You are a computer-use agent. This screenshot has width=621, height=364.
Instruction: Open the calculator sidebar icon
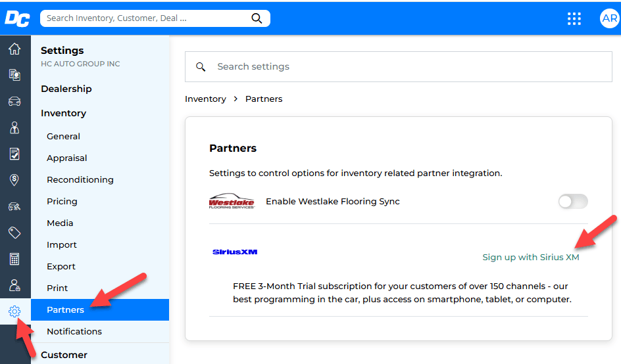point(14,259)
